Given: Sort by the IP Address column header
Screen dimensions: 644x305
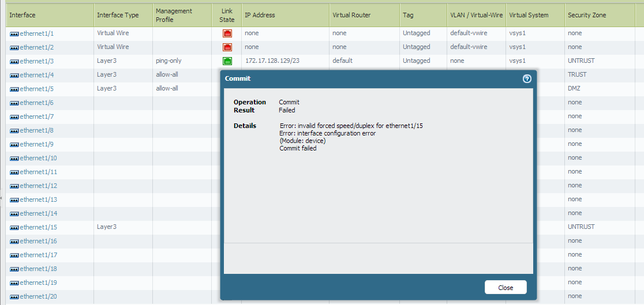Looking at the screenshot, I should click(x=286, y=15).
